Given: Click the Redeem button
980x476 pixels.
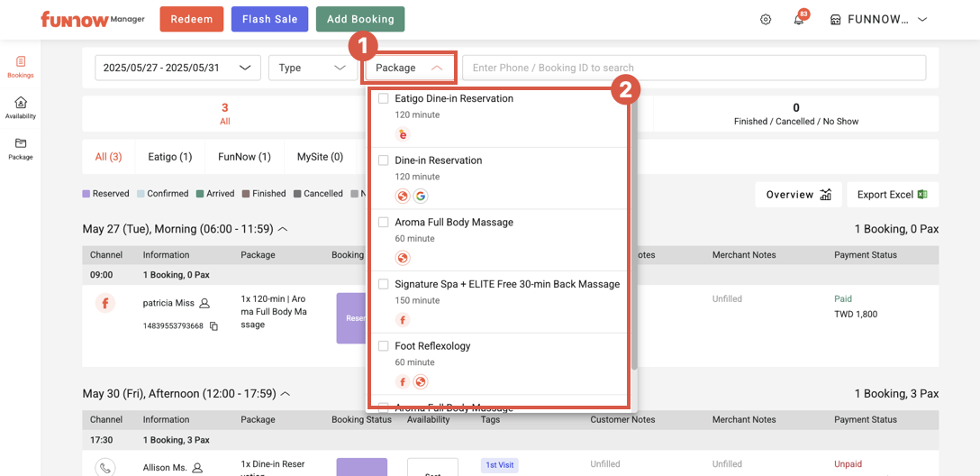Looking at the screenshot, I should [191, 19].
